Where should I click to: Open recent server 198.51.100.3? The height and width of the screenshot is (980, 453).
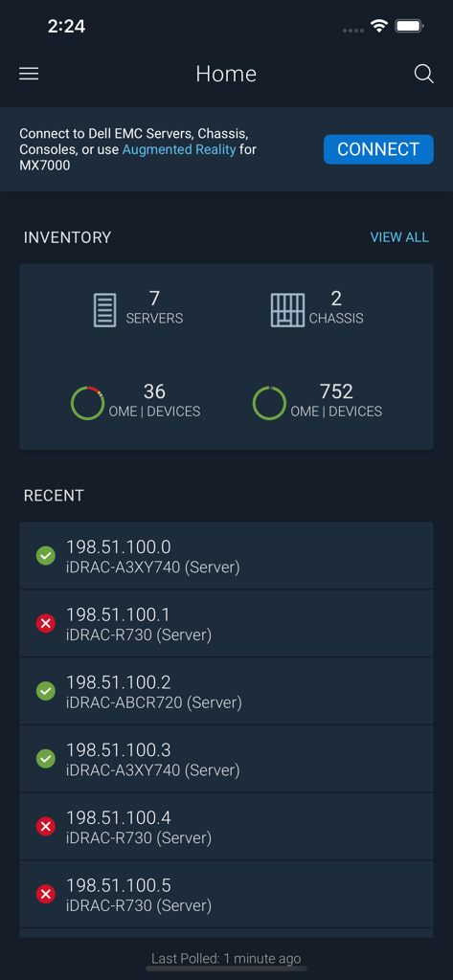tap(226, 759)
